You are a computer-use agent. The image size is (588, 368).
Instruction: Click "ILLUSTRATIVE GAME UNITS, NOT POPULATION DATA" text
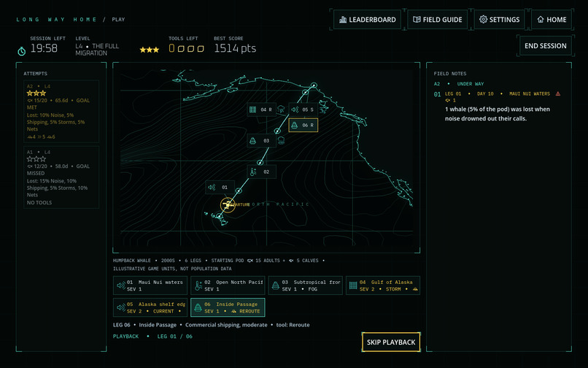point(172,269)
